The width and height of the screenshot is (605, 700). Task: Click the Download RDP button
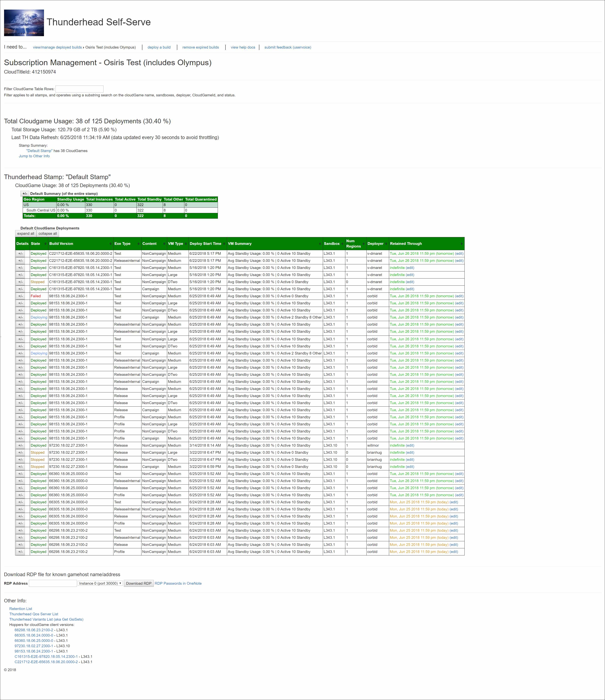pos(139,583)
